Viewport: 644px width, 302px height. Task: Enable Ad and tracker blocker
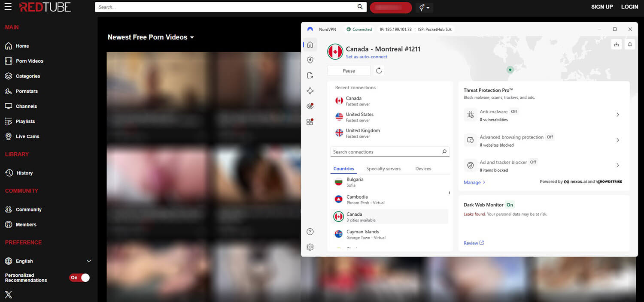click(617, 165)
